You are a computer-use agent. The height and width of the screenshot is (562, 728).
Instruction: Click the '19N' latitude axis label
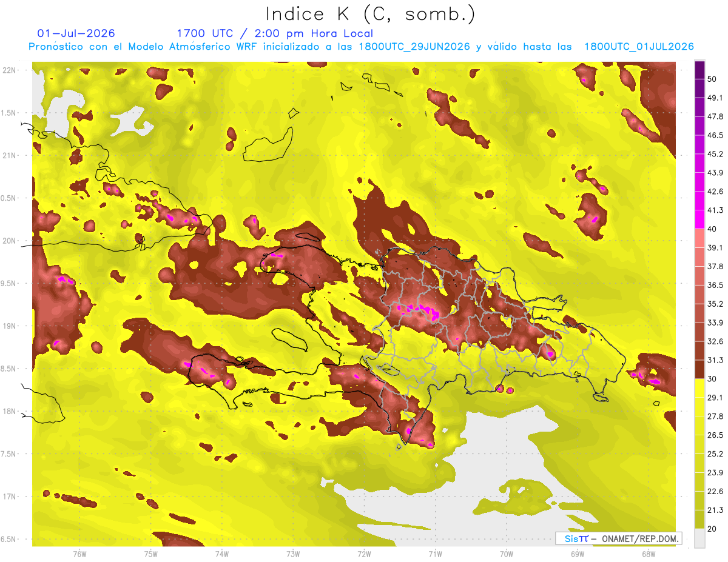pyautogui.click(x=10, y=326)
